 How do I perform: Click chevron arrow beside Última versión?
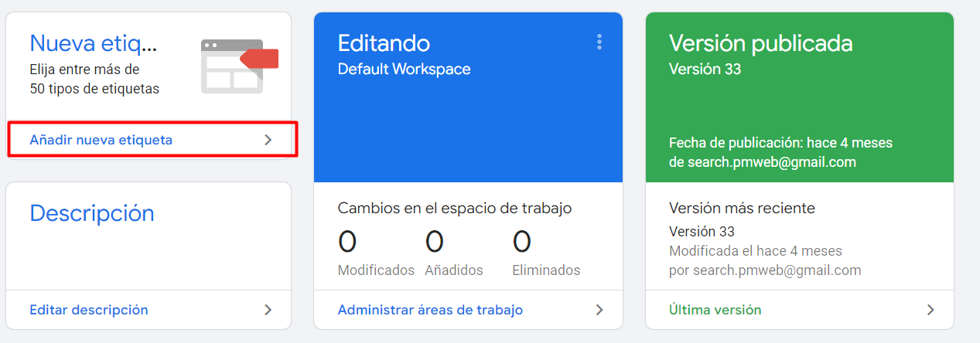[930, 310]
